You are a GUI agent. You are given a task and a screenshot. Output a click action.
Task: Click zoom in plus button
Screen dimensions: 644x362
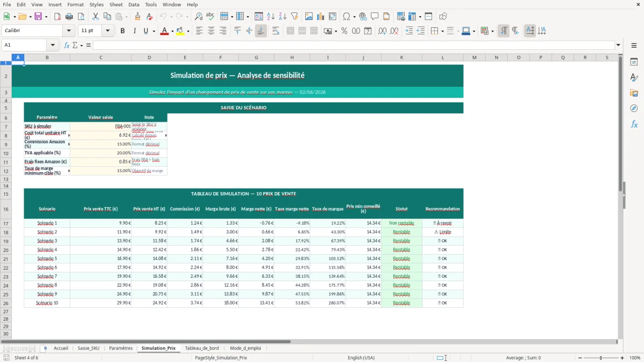pyautogui.click(x=623, y=358)
